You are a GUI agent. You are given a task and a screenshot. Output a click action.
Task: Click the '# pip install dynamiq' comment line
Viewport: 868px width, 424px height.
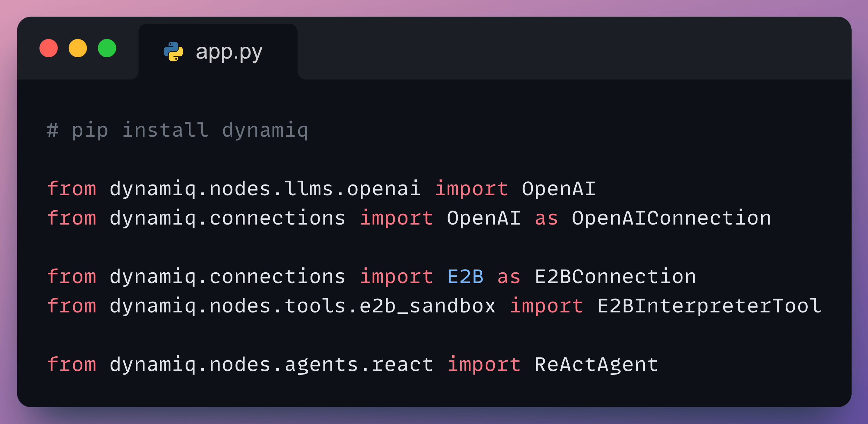[x=178, y=130]
